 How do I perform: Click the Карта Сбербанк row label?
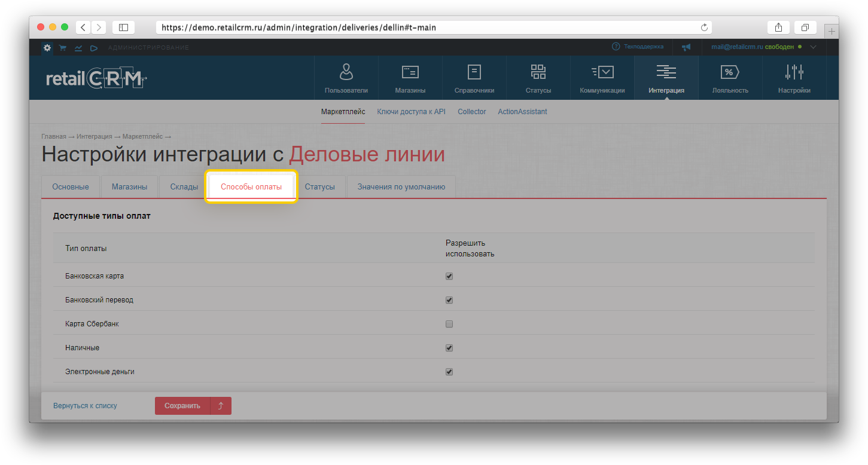point(92,324)
